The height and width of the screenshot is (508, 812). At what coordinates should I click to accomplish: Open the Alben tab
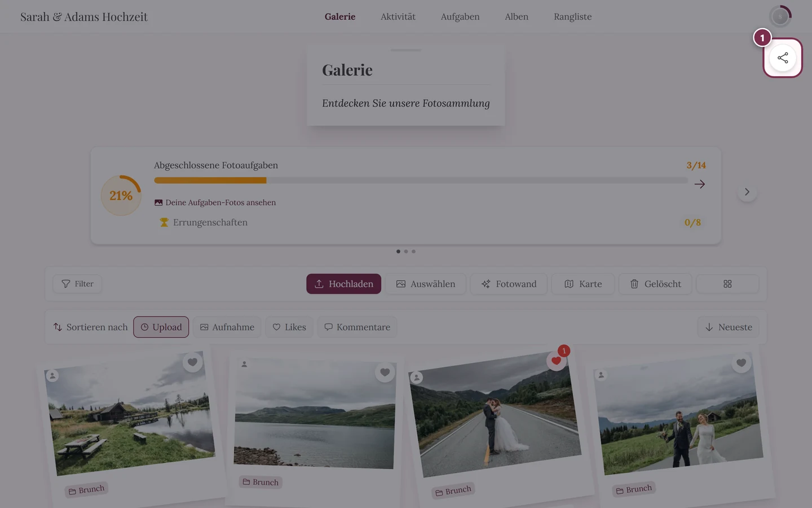tap(517, 17)
